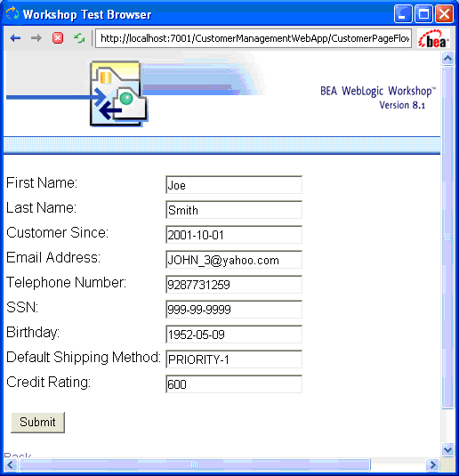This screenshot has width=459, height=476.
Task: Click the Email Address input field
Action: 234,259
